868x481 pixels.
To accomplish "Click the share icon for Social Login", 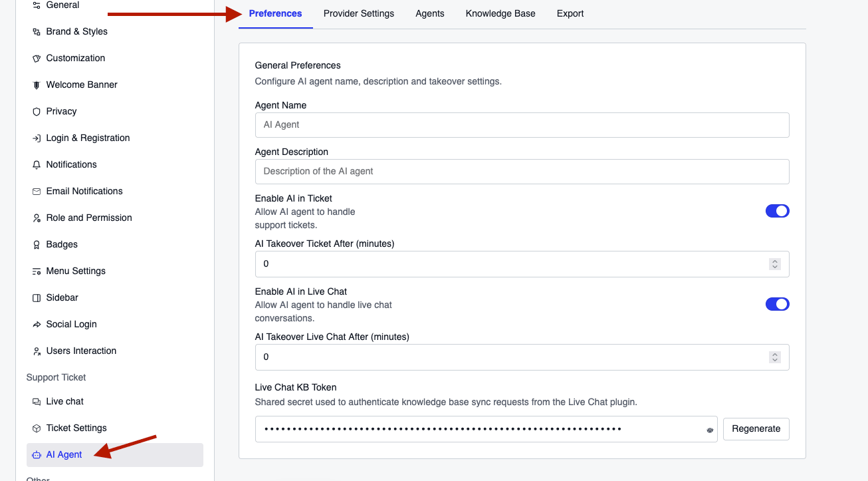I will tap(37, 325).
